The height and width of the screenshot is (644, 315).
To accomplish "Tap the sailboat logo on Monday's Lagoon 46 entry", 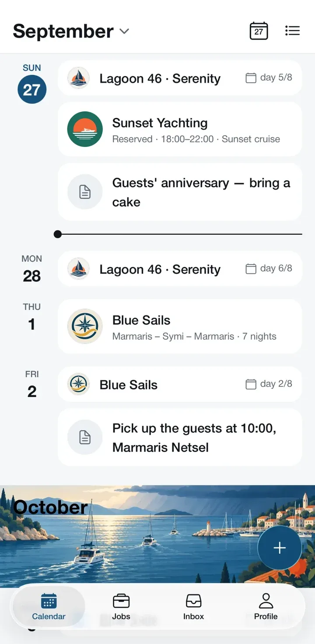I will [78, 269].
